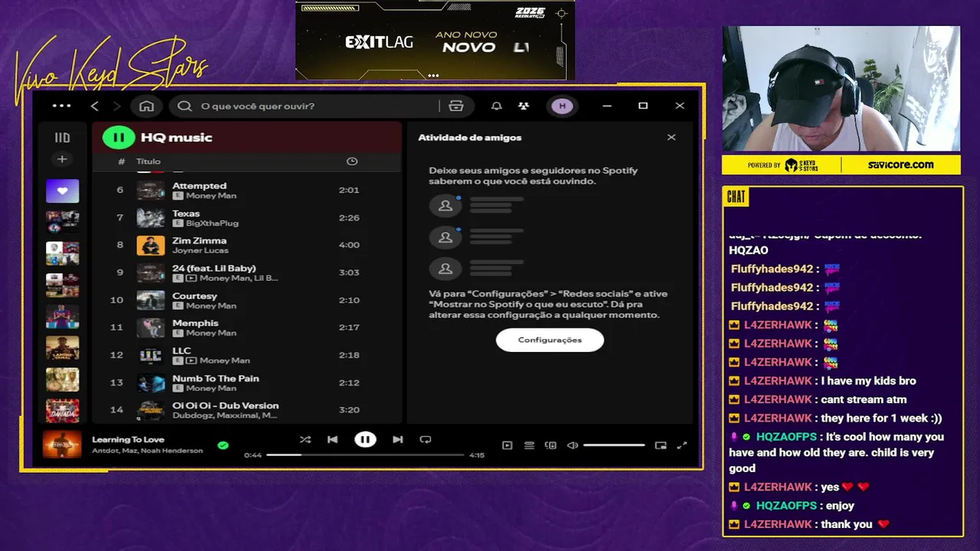Enter full screen with expand icon
The width and height of the screenshot is (980, 551).
(x=682, y=445)
